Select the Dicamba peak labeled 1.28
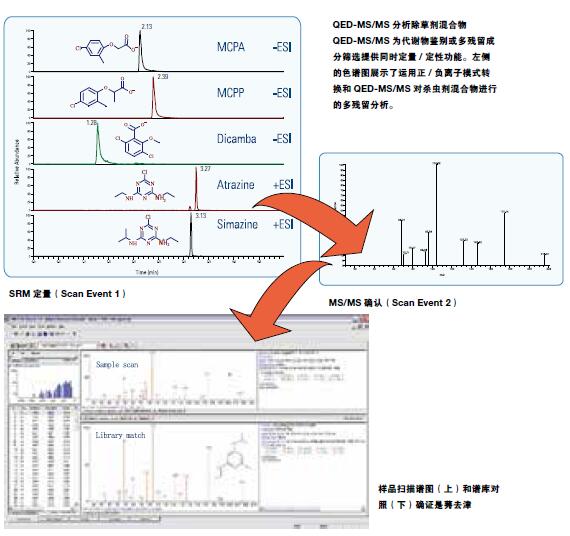This screenshot has height=536, width=570. 97,144
